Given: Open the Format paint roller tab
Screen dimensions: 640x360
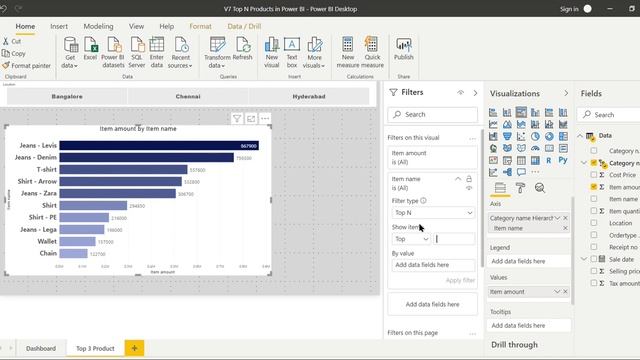Looking at the screenshot, I should click(x=520, y=188).
